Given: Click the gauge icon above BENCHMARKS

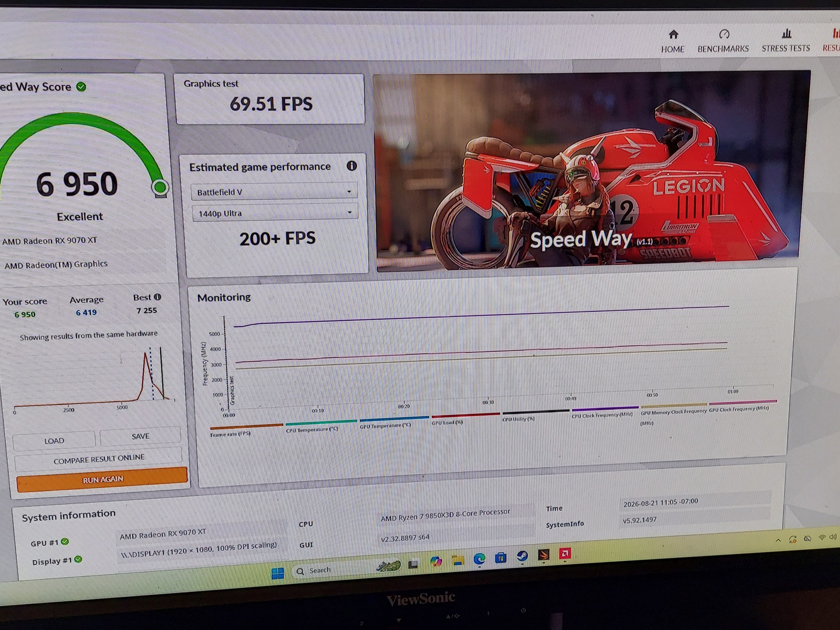Looking at the screenshot, I should (x=724, y=34).
